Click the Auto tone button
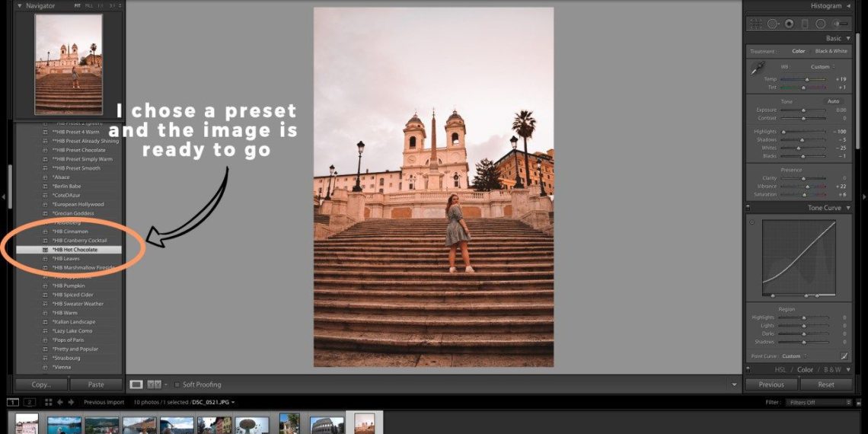 pyautogui.click(x=833, y=101)
